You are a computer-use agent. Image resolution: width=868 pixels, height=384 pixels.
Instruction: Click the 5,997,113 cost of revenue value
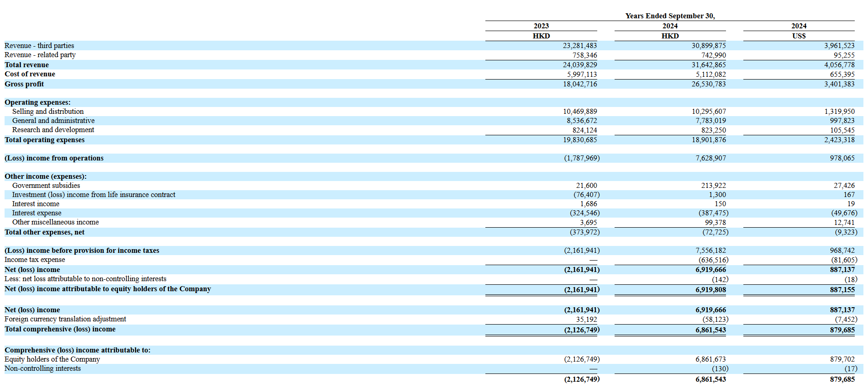point(582,75)
